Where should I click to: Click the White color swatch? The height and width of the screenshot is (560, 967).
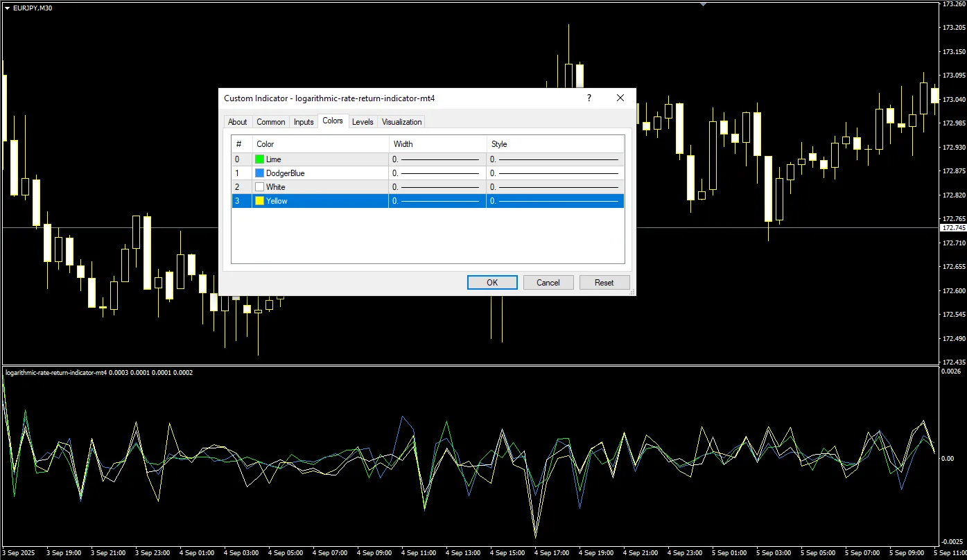[259, 187]
